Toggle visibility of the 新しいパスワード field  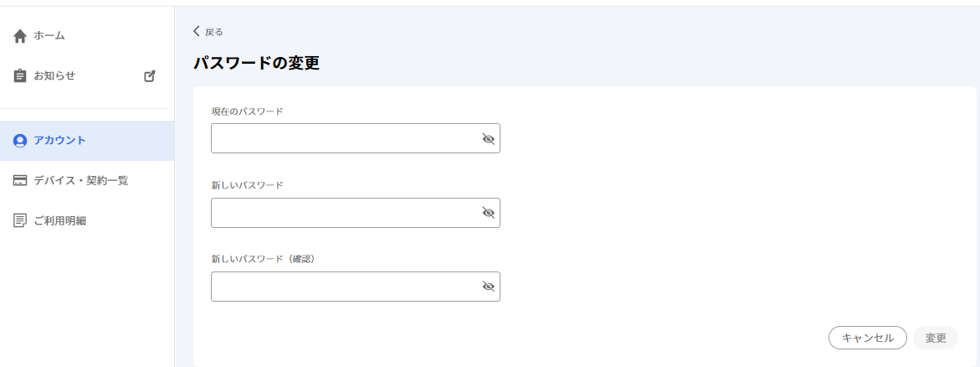click(488, 213)
